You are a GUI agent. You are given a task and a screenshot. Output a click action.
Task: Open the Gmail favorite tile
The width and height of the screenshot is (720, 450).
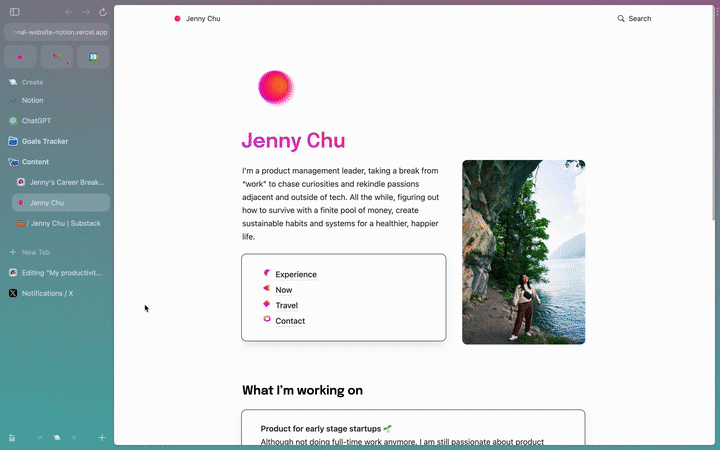coord(57,57)
